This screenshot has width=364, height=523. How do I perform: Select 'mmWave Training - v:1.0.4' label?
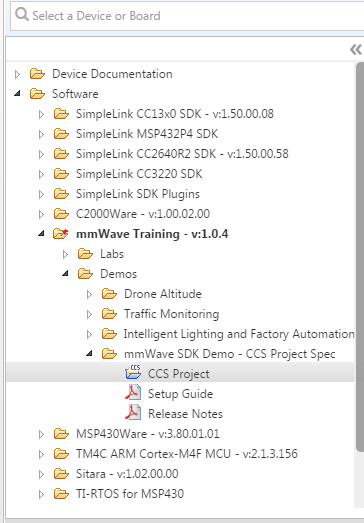[x=152, y=234]
